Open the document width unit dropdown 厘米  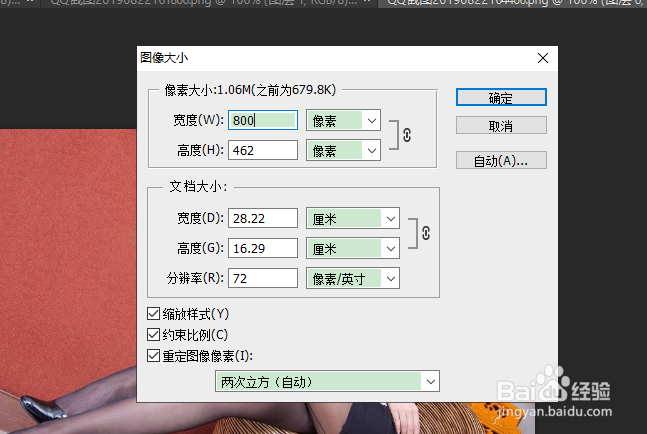(353, 218)
